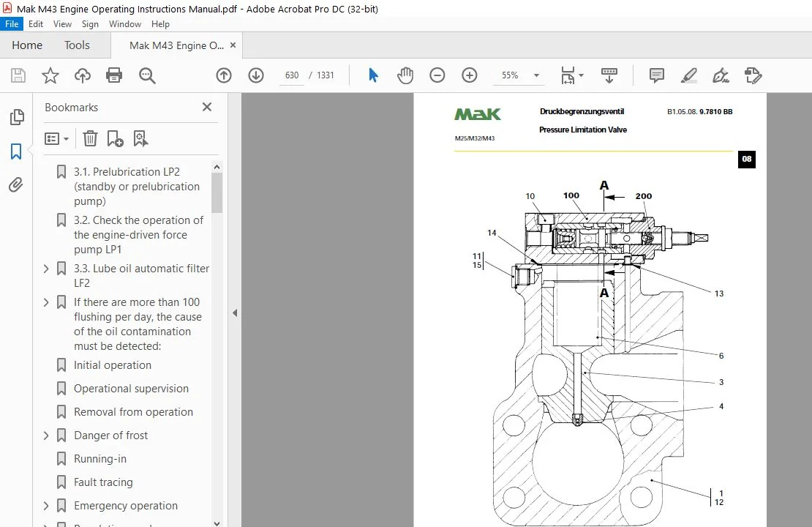Viewport: 812px width, 527px height.
Task: Toggle the Bookmarks panel icon
Action: click(x=16, y=152)
